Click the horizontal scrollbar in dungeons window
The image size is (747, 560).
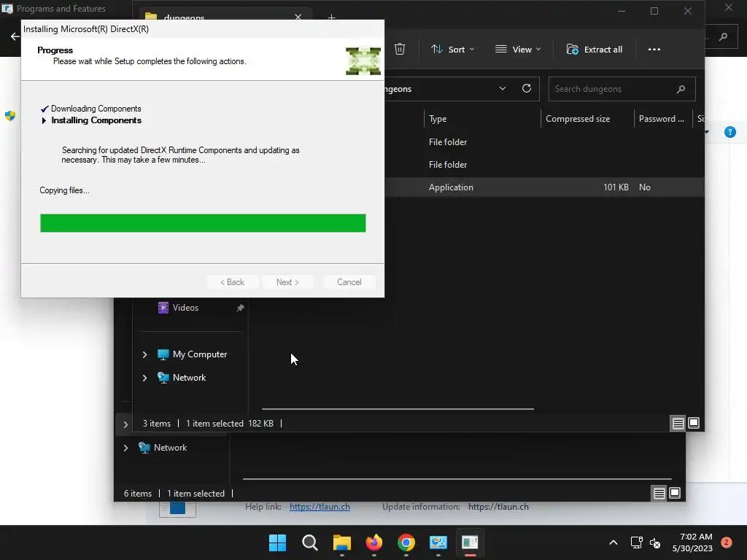398,408
